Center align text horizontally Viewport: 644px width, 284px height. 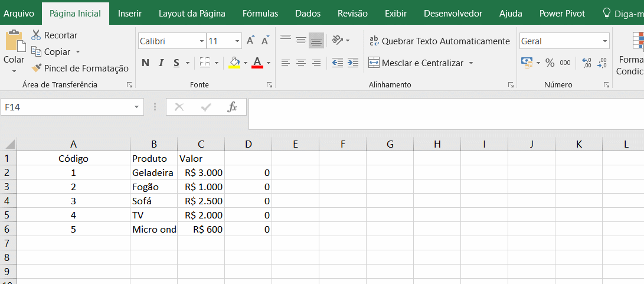click(x=301, y=63)
